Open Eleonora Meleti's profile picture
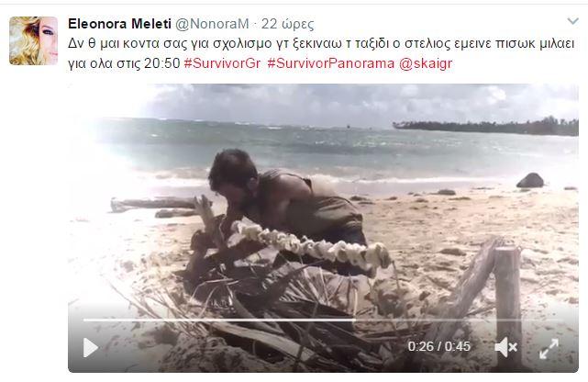 pos(33,40)
